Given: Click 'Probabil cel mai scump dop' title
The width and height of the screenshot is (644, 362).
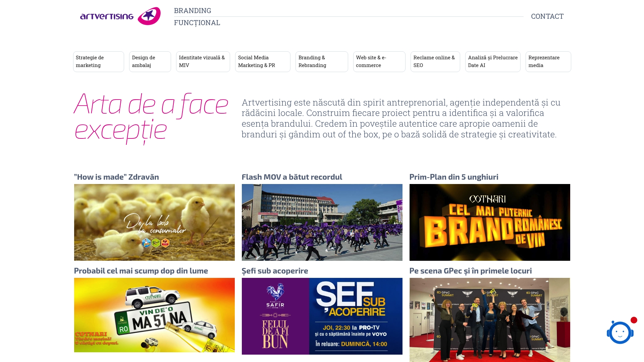Looking at the screenshot, I should 141,271.
